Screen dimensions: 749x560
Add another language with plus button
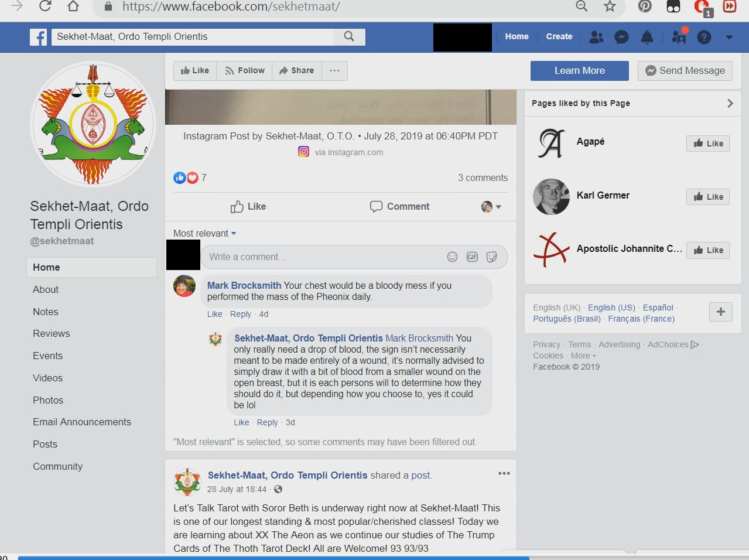click(721, 312)
